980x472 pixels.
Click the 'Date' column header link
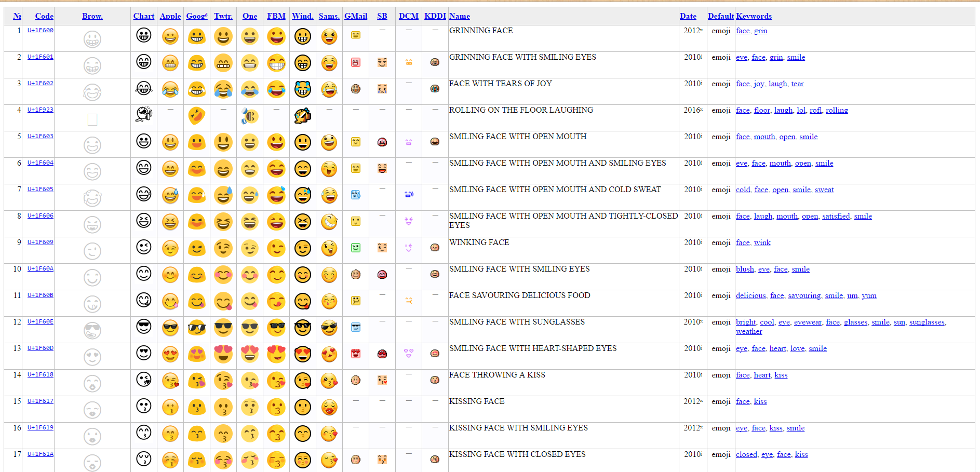click(x=688, y=16)
